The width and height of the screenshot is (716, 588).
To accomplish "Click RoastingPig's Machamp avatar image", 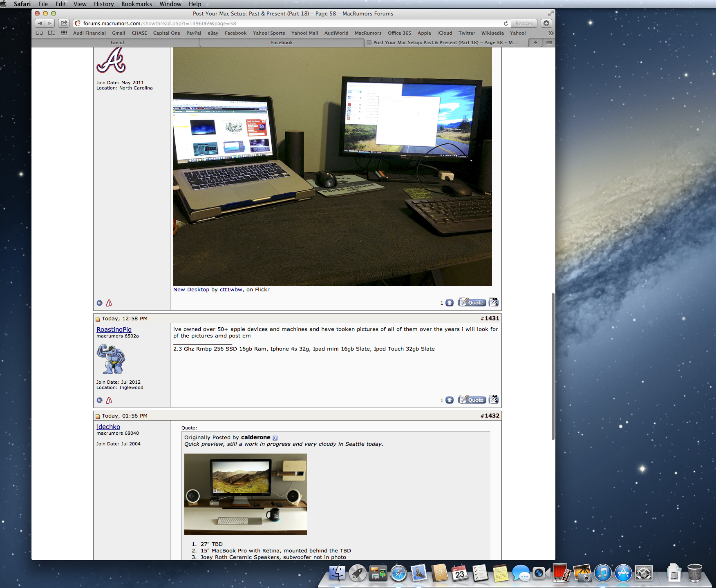I will pos(111,359).
